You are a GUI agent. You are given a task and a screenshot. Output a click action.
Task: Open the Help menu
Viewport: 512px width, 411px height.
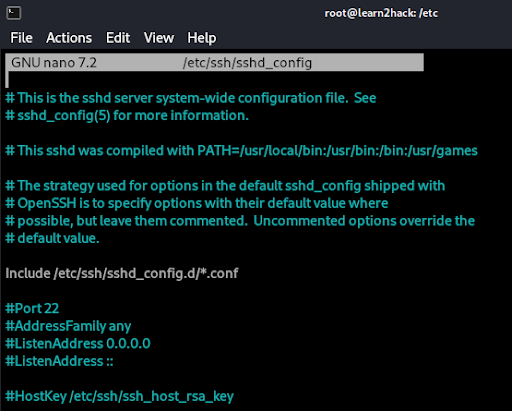202,38
